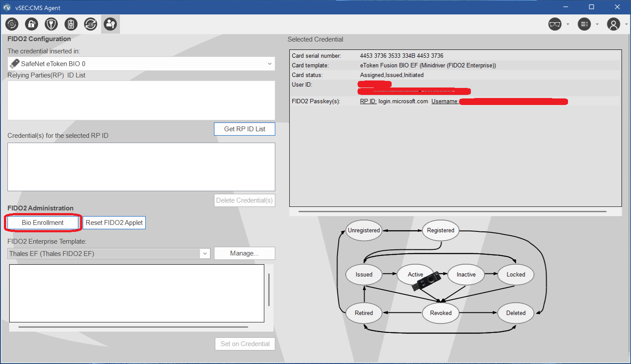Click the horizontal scrollbar under the Selected Credential panel
This screenshot has height=364, width=631.
pos(452,211)
